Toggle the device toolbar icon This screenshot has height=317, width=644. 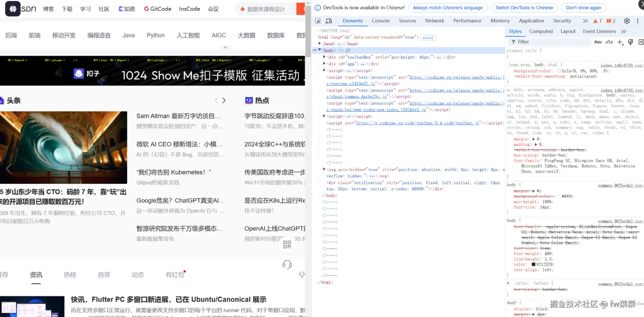[x=329, y=21]
